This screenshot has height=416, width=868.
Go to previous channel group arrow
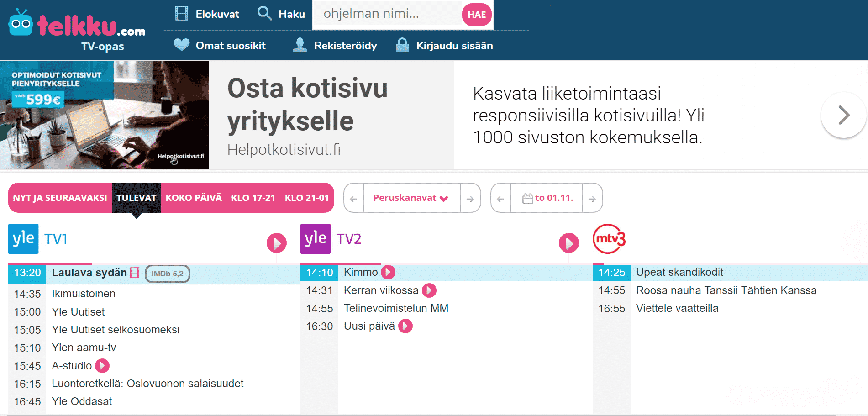(x=354, y=198)
